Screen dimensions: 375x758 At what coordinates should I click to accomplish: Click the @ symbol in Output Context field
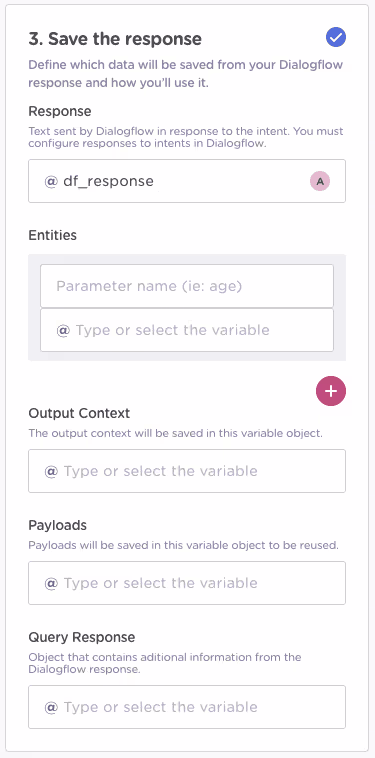tap(51, 471)
